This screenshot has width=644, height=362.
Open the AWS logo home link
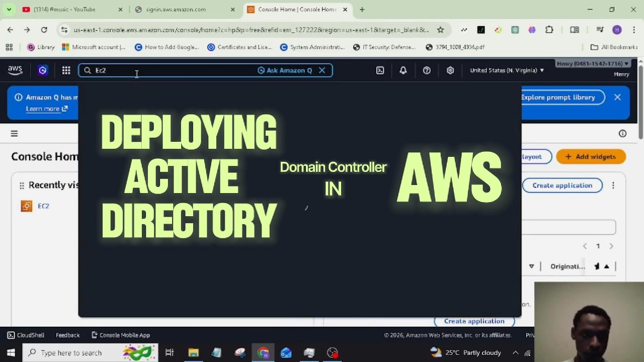[15, 70]
